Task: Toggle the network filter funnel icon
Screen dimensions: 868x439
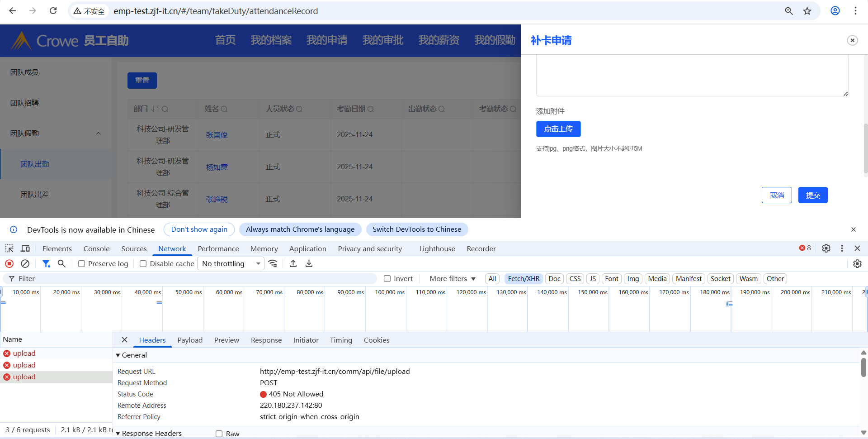Action: (46, 263)
